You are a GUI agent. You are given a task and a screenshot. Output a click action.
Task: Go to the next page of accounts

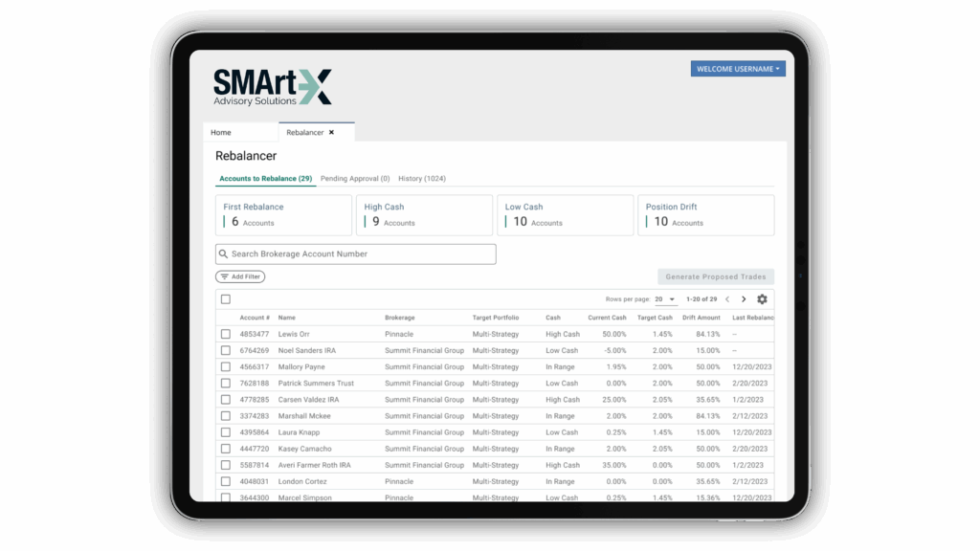pyautogui.click(x=744, y=298)
